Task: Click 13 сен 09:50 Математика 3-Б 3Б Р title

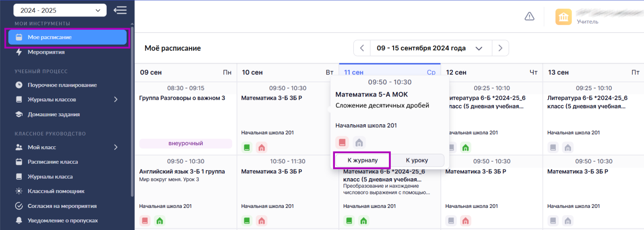Action: [578, 171]
